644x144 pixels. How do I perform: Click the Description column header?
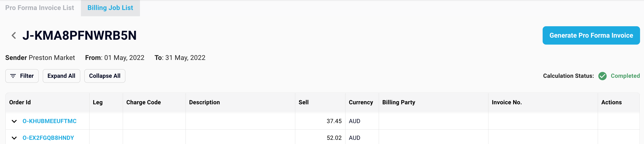(x=204, y=102)
